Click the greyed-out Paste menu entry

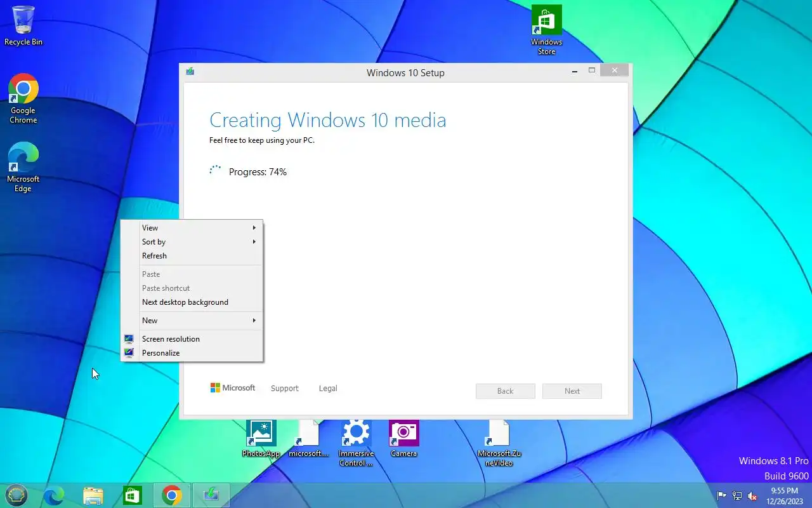(x=192, y=274)
